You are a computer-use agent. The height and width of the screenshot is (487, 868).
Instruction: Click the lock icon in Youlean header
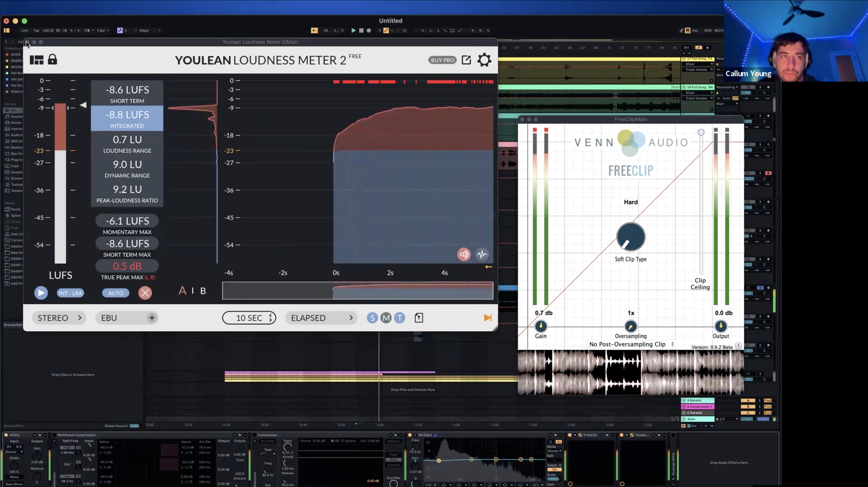[52, 60]
